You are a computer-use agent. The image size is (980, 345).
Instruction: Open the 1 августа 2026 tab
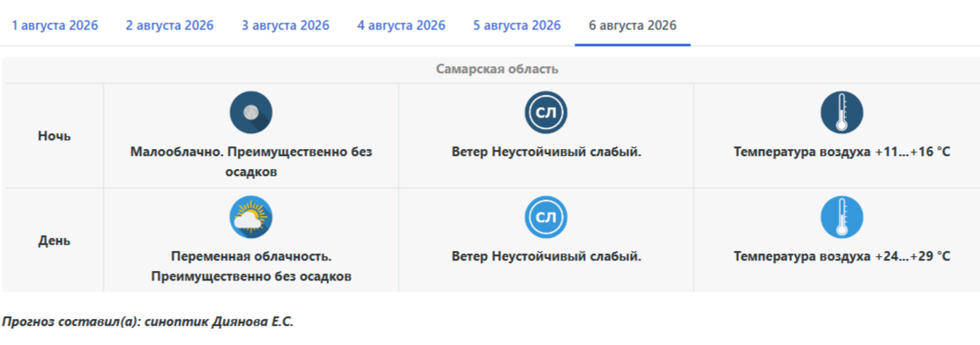click(55, 25)
